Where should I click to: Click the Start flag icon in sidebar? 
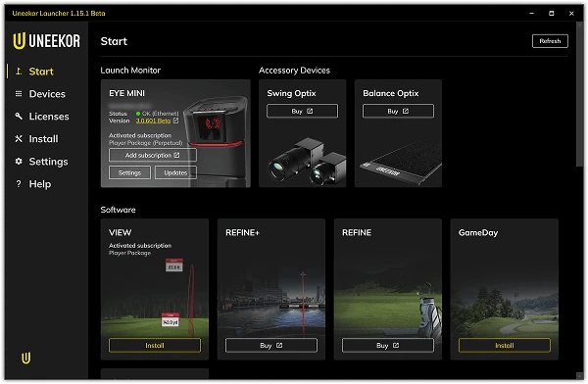pyautogui.click(x=19, y=72)
